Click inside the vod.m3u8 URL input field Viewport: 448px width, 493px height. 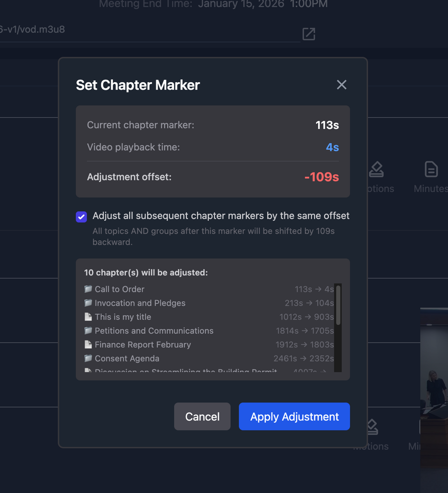145,29
